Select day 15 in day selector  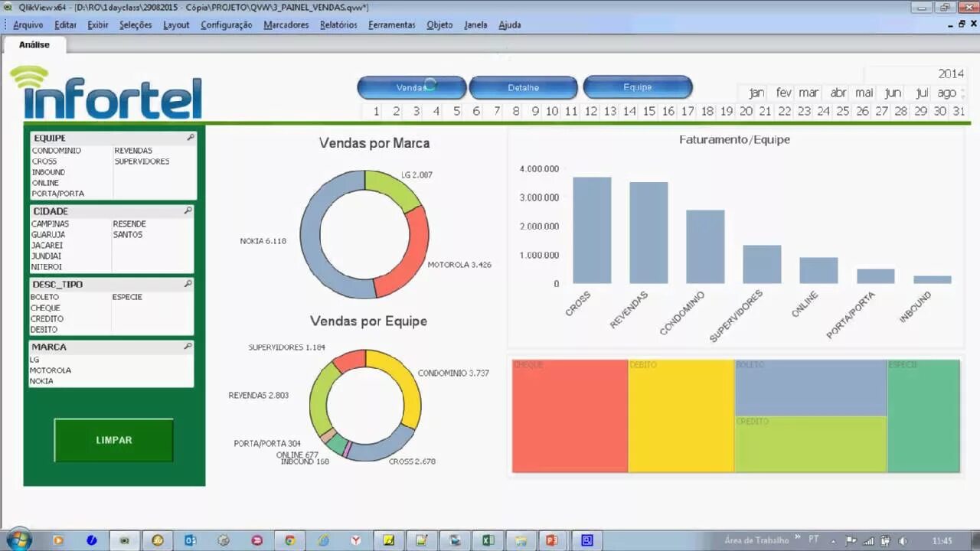tap(649, 111)
